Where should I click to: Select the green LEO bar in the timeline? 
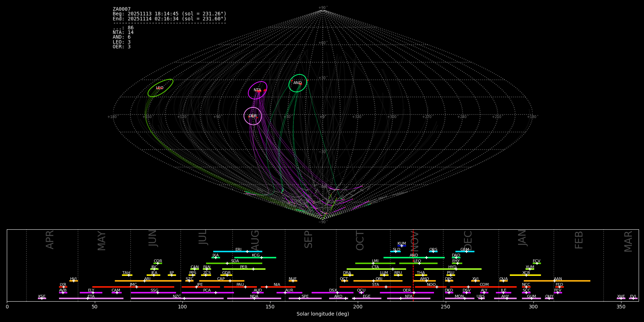pos(418,263)
